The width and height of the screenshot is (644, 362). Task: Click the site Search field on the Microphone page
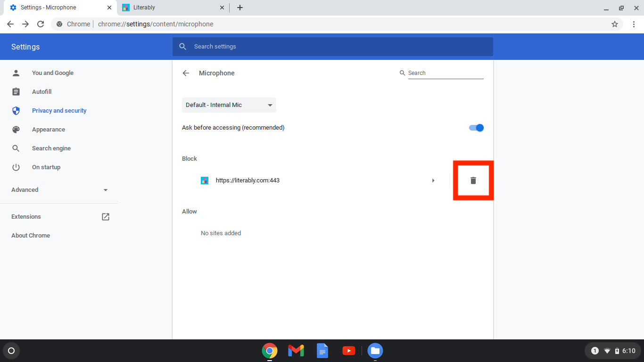(x=446, y=73)
